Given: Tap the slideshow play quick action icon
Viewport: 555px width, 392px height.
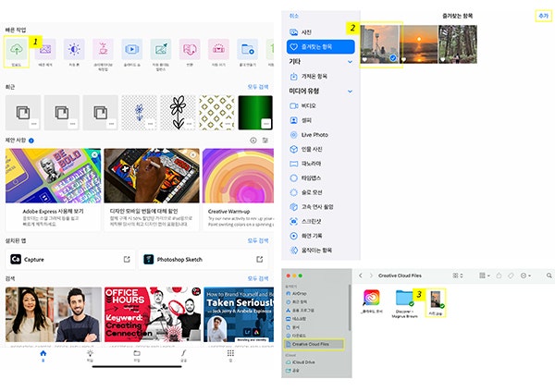Looking at the screenshot, I should (131, 49).
